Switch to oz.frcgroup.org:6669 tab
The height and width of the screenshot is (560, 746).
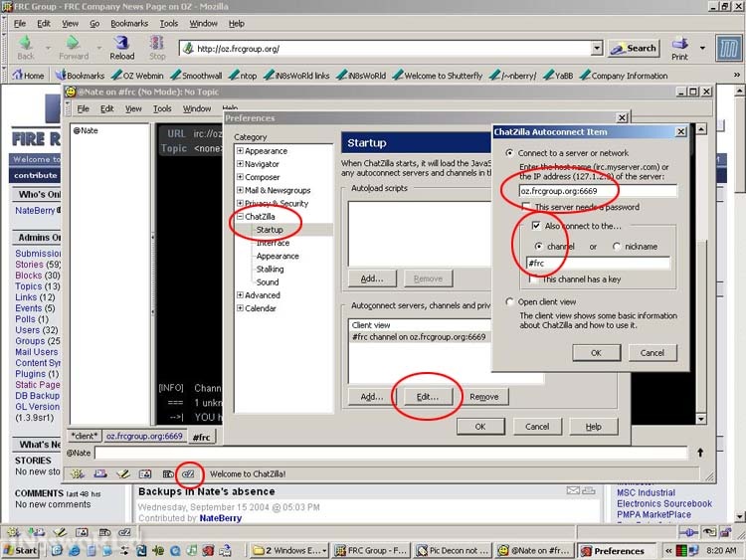[144, 436]
